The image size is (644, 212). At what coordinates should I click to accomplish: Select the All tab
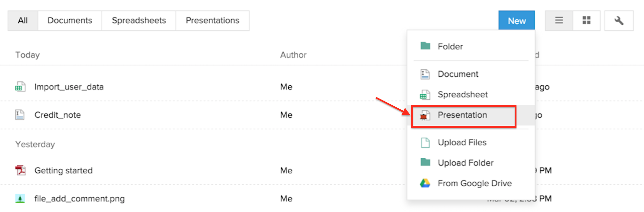pyautogui.click(x=23, y=21)
